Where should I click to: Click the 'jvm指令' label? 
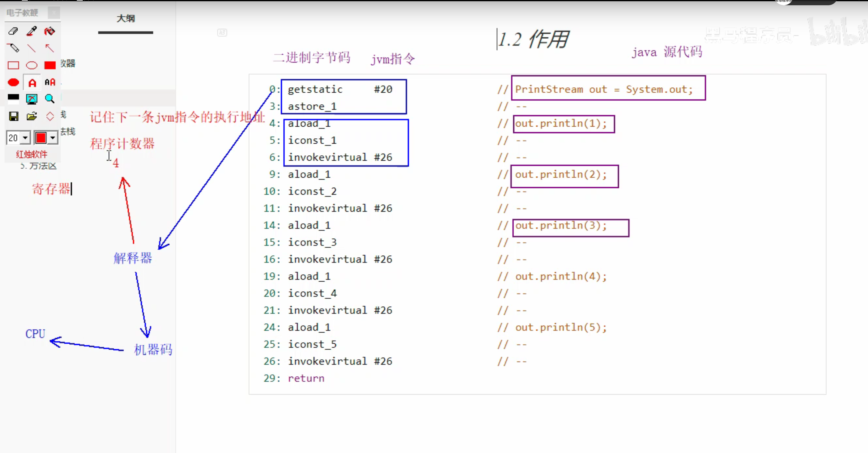point(393,59)
